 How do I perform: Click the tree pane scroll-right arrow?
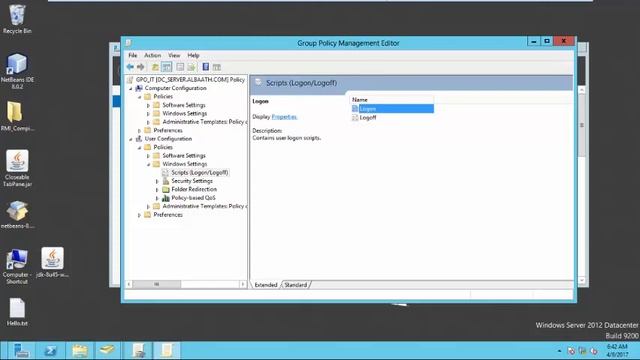tap(242, 284)
